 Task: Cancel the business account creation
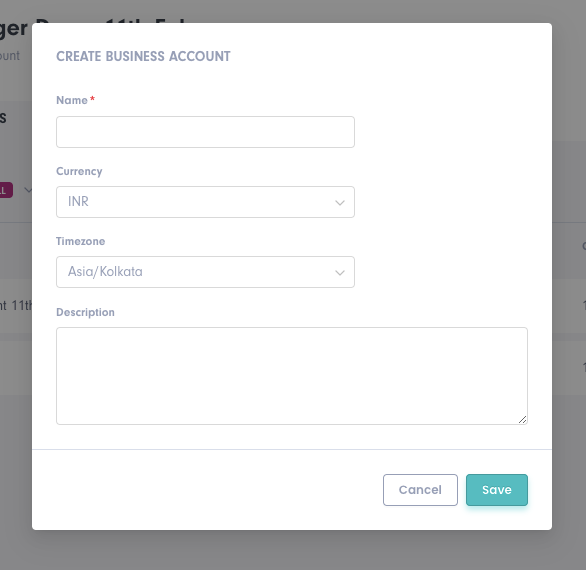coord(420,490)
